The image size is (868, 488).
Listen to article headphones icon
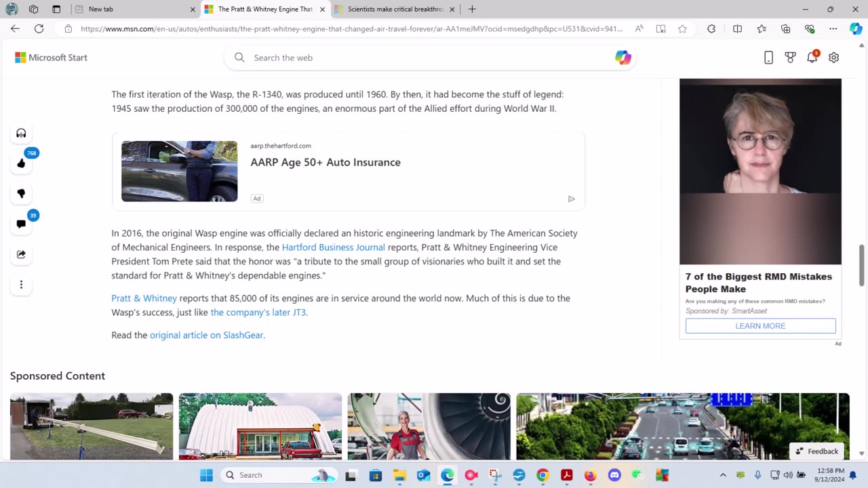coord(21,133)
